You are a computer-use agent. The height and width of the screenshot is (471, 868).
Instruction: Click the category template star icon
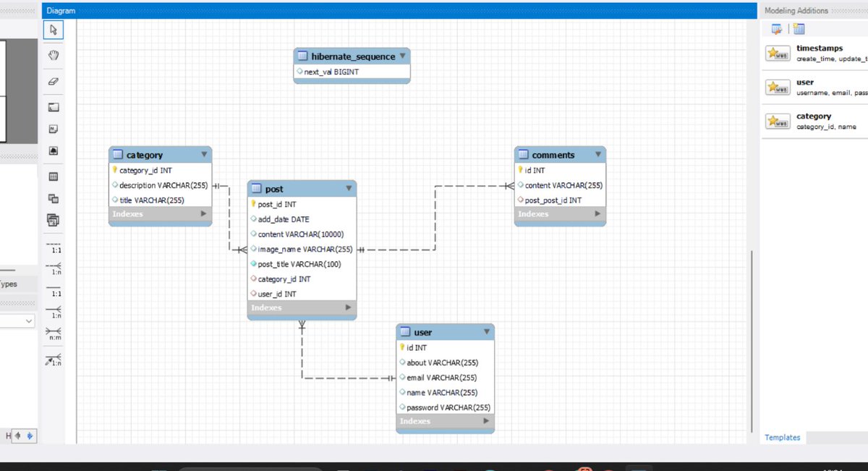[778, 122]
